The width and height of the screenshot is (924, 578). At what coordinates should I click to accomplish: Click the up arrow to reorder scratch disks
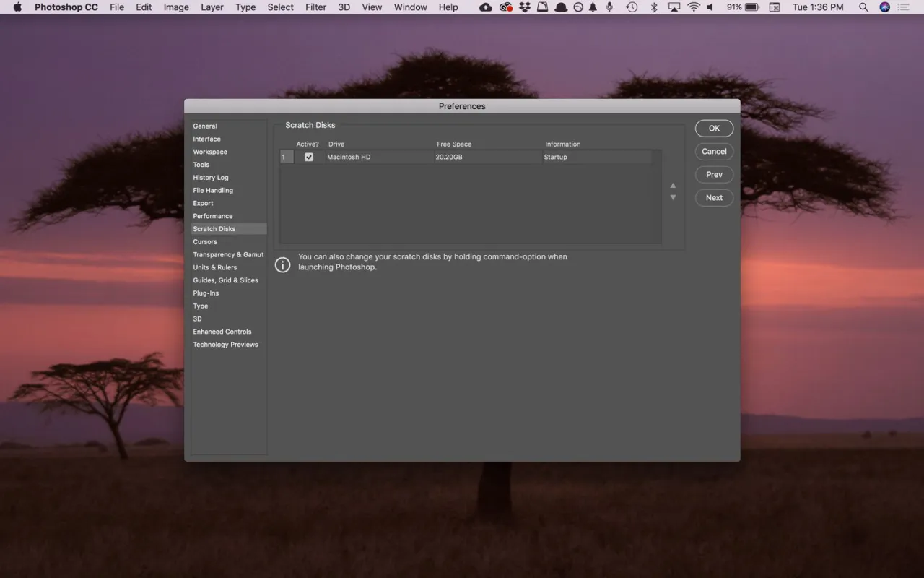coord(673,185)
